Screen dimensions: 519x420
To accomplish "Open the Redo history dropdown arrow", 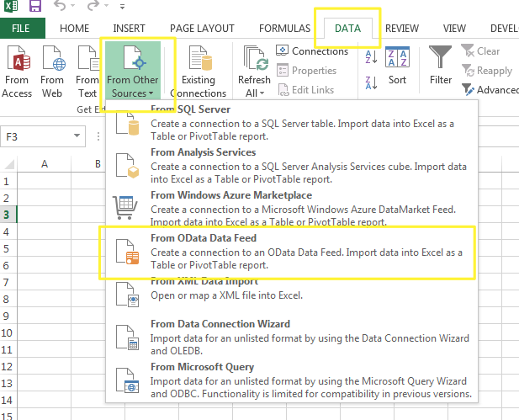I will pyautogui.click(x=106, y=6).
